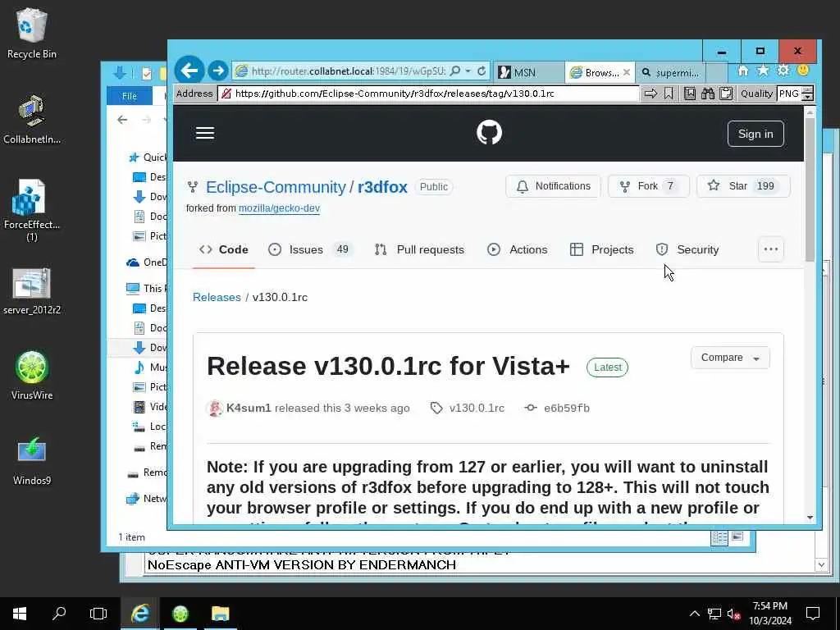Open the Compare dropdown

click(730, 358)
